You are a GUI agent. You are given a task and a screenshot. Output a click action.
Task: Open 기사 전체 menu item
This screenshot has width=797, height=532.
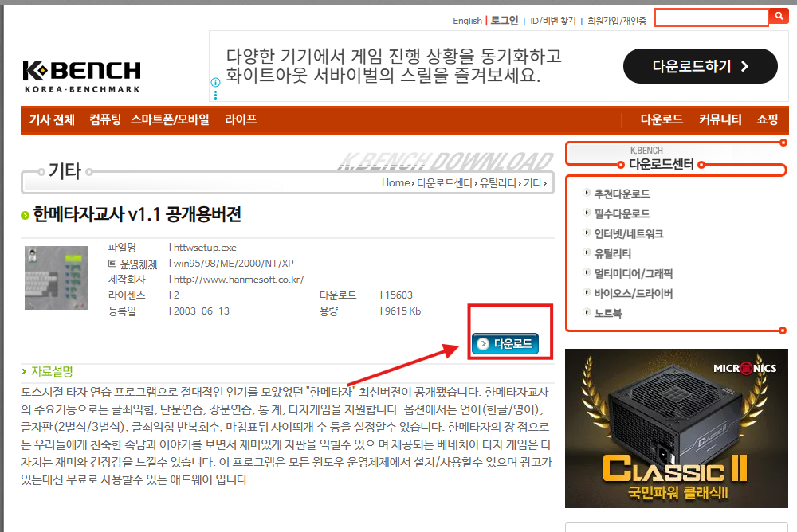tap(52, 120)
